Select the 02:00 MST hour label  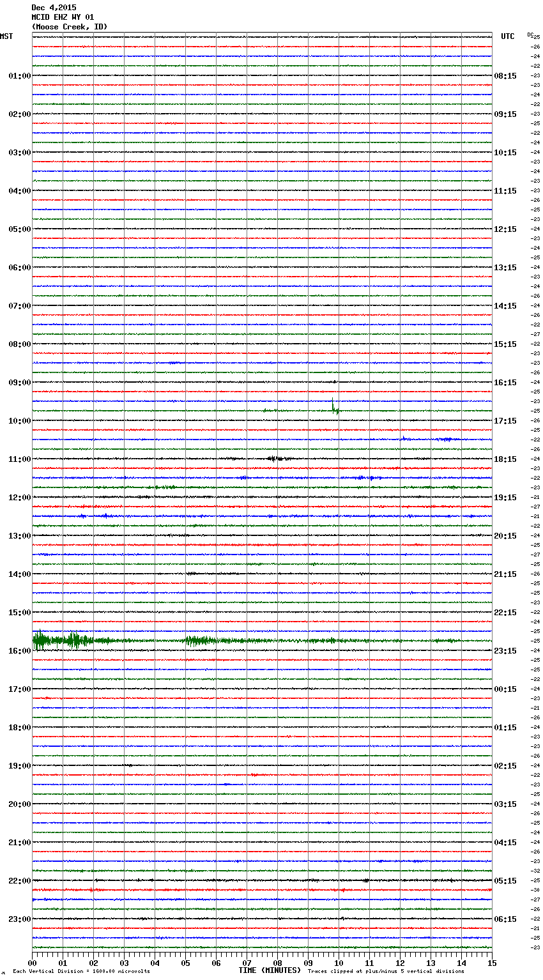coord(20,114)
